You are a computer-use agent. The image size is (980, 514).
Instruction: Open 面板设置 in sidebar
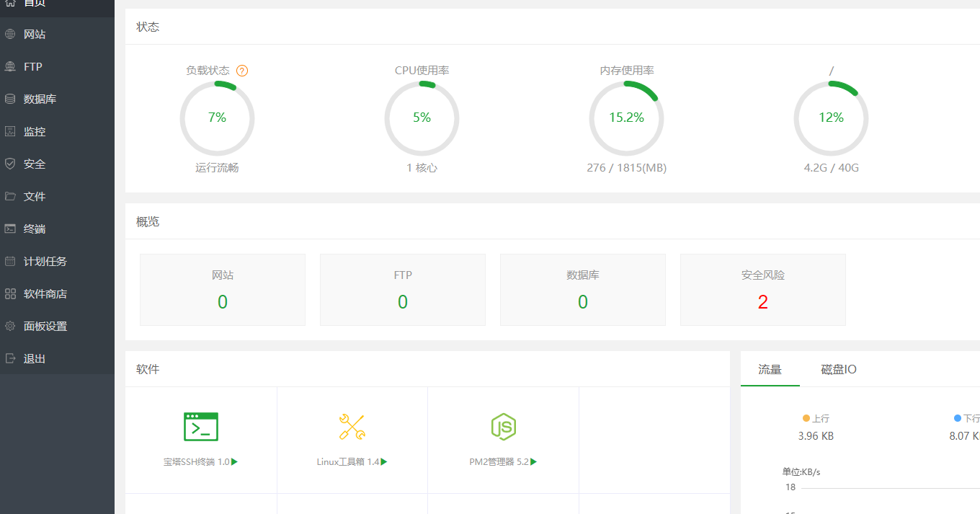(x=57, y=326)
